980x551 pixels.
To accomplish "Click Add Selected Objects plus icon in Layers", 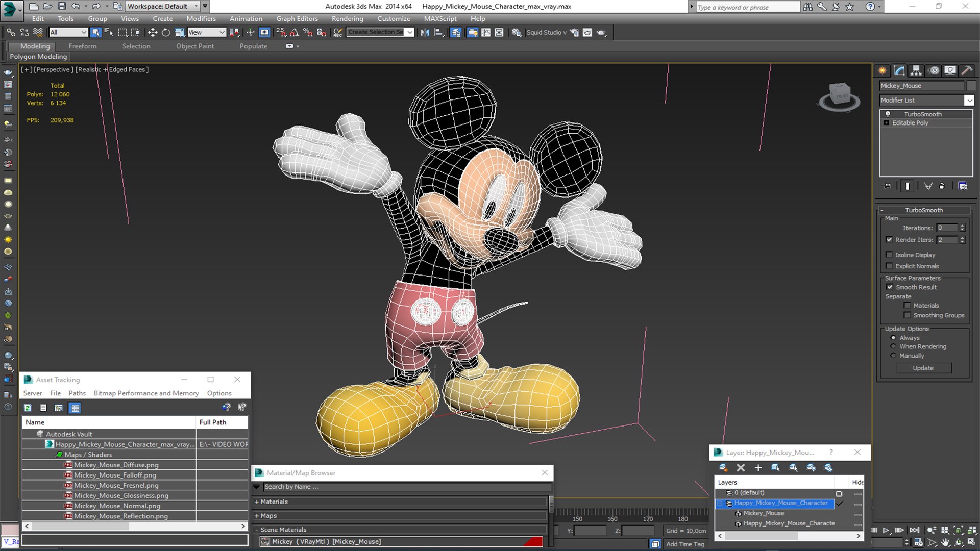I will coord(758,467).
